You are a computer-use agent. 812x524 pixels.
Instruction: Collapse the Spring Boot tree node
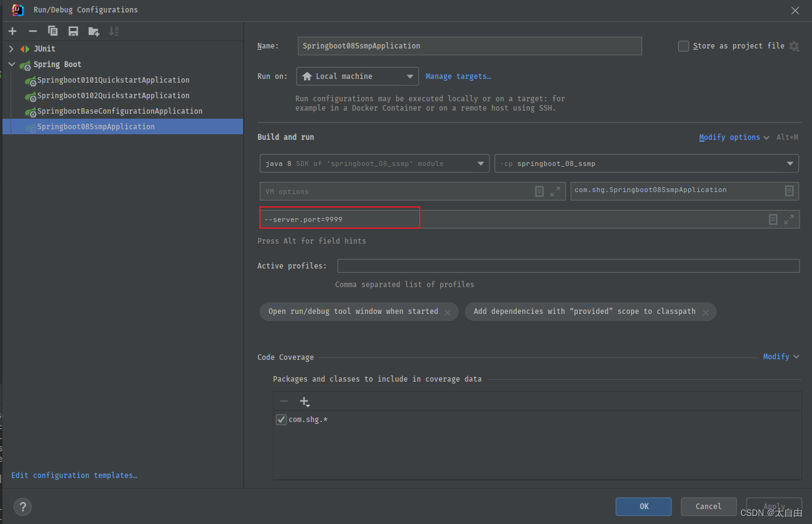coord(11,65)
